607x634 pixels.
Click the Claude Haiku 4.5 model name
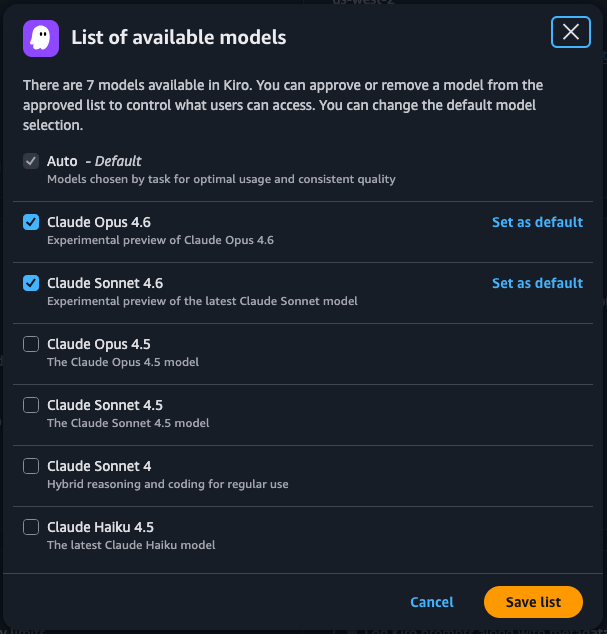100,527
